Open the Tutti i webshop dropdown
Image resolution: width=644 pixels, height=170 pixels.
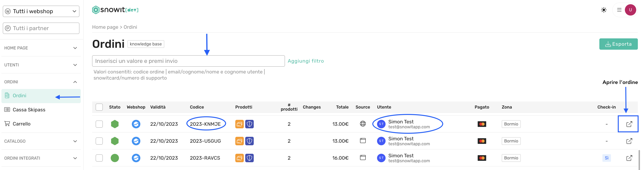point(41,11)
